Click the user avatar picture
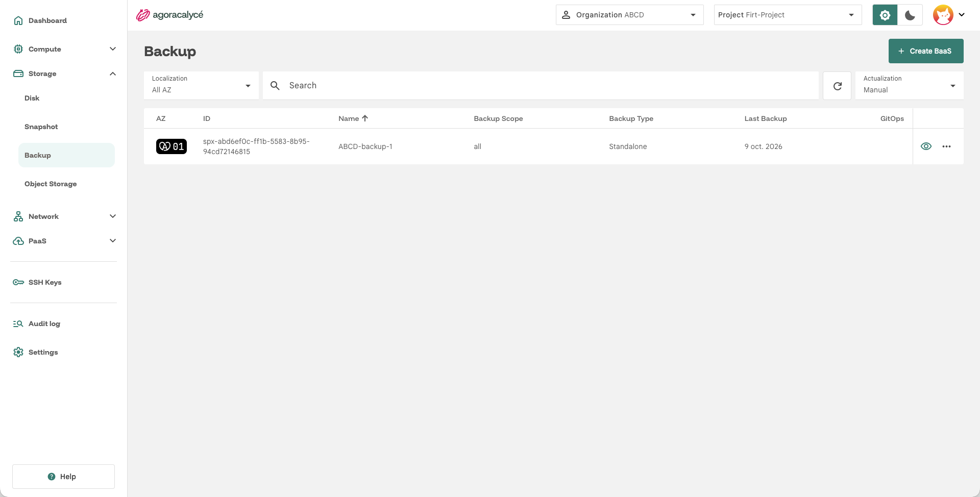The width and height of the screenshot is (980, 497). point(943,15)
